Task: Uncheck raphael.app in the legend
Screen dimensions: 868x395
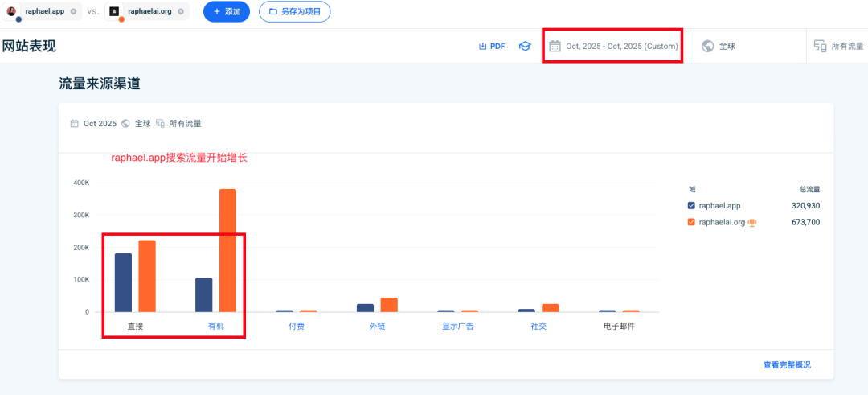Action: click(691, 205)
